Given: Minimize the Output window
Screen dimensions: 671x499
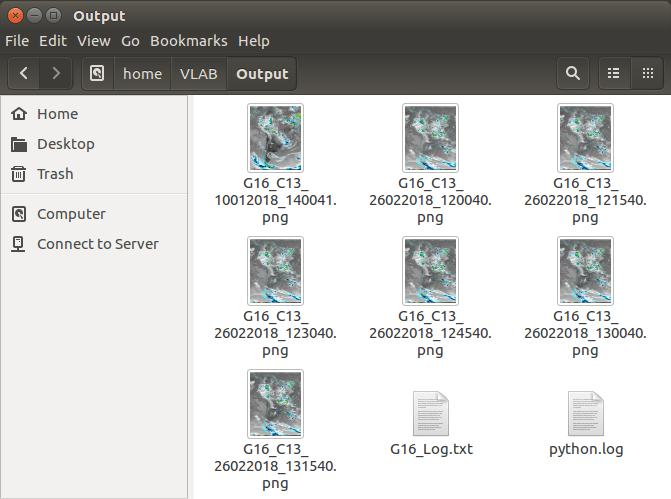Looking at the screenshot, I should pyautogui.click(x=34, y=16).
